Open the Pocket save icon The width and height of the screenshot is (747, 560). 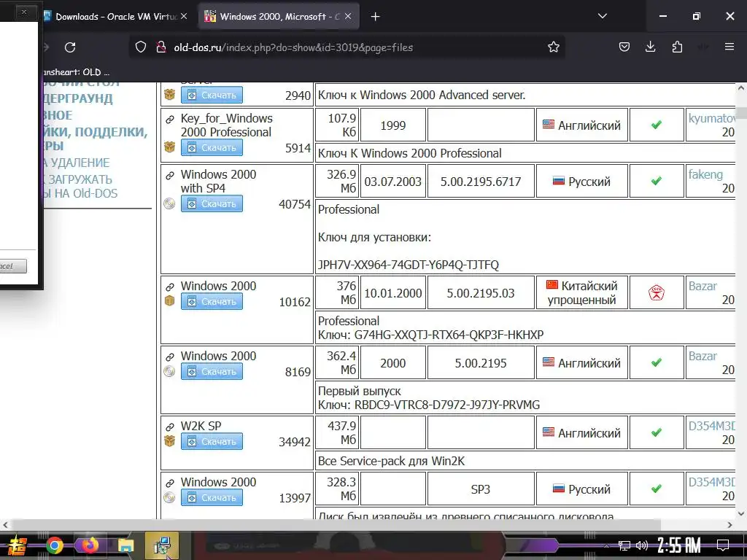click(624, 47)
